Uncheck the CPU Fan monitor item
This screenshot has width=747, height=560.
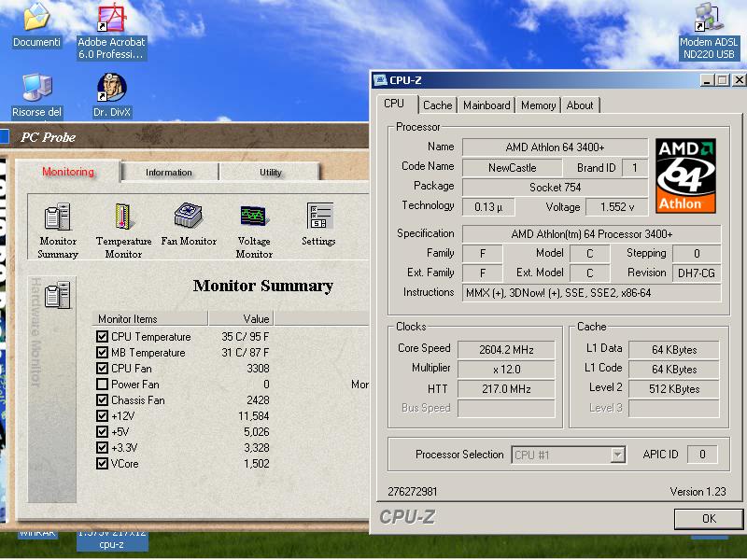click(102, 368)
